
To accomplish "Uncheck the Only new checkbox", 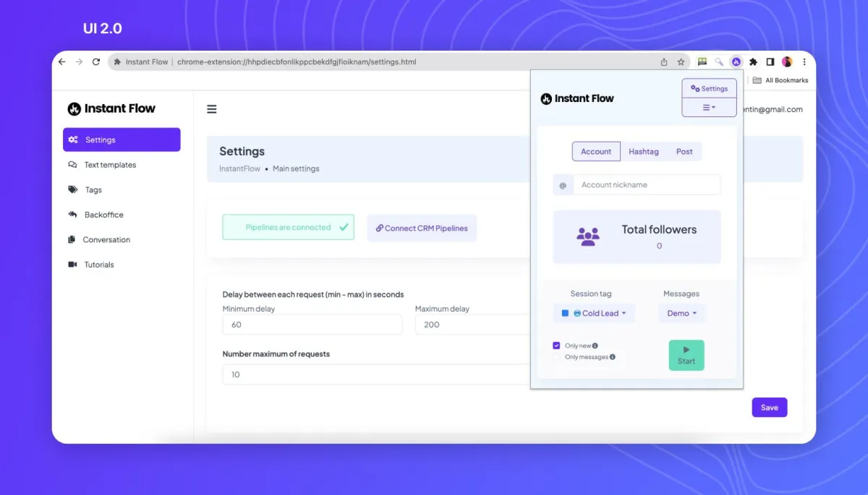I will (556, 345).
